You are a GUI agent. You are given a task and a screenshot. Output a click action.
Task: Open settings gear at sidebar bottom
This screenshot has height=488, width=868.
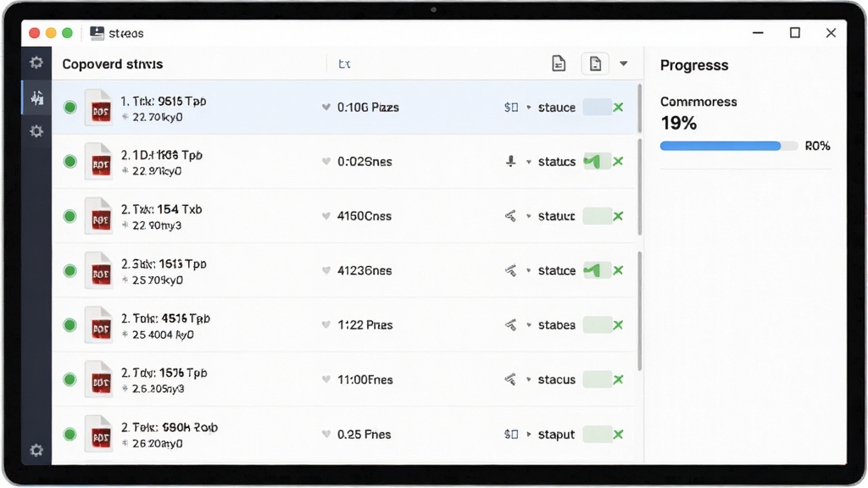[36, 450]
